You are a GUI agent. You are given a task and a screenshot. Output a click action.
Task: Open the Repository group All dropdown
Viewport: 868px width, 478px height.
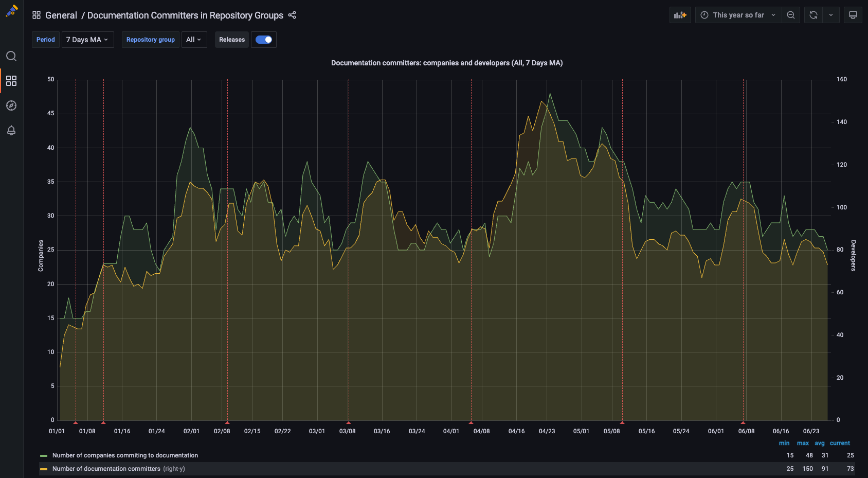click(x=194, y=40)
